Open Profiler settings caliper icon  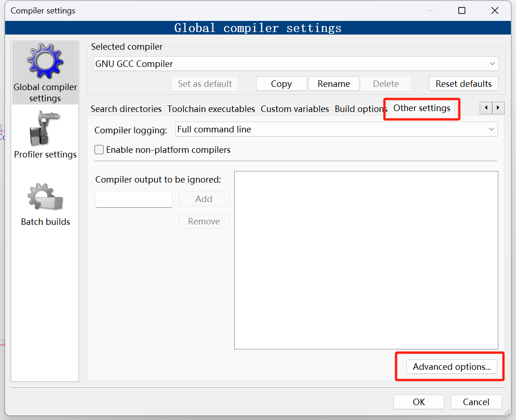[x=45, y=128]
